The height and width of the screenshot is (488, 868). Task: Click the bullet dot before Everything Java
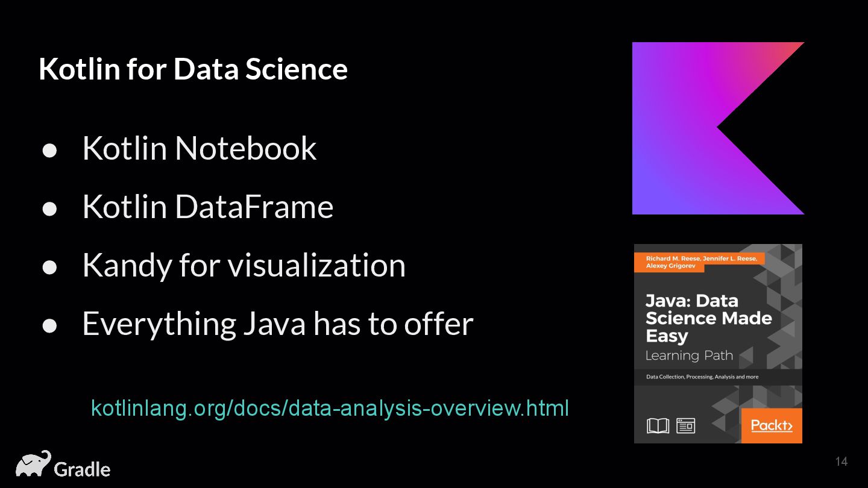click(x=49, y=325)
